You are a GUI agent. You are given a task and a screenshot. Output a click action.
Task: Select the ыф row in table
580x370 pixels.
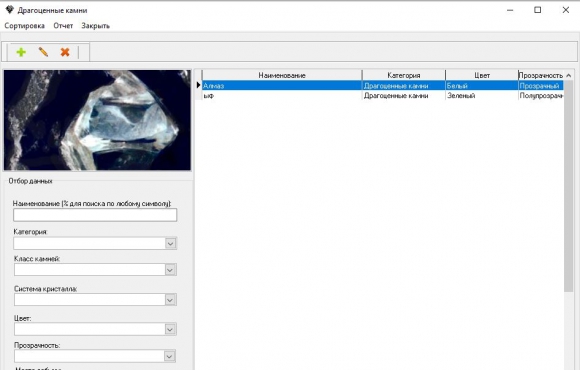382,95
